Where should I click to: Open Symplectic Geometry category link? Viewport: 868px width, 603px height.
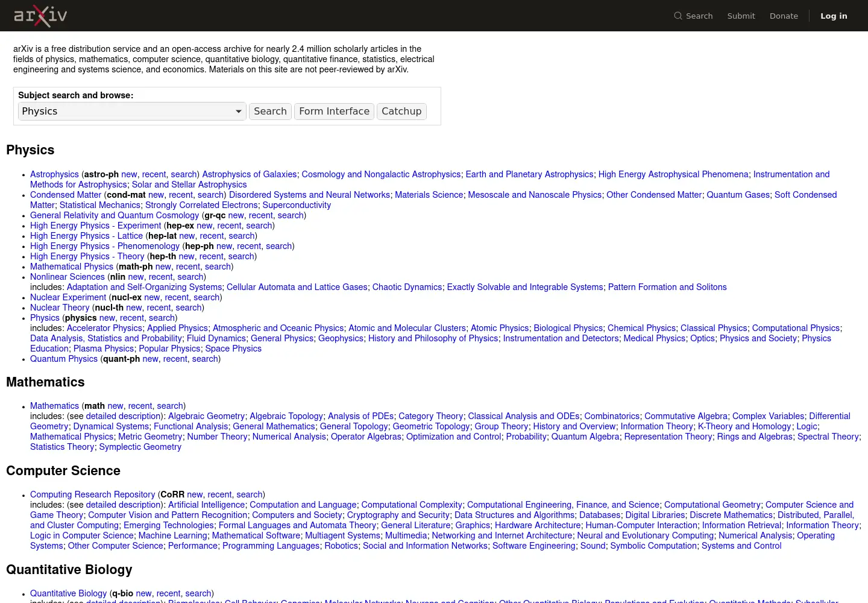coord(140,447)
